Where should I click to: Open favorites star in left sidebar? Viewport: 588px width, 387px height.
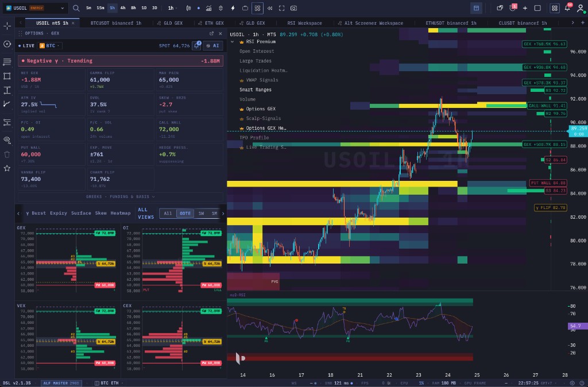tap(7, 168)
